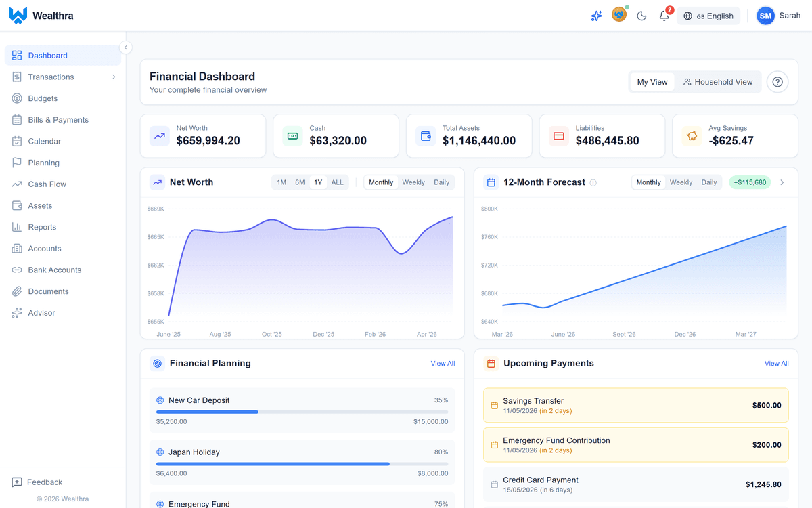Click the Bank Accounts link icon
The height and width of the screenshot is (508, 812).
[17, 270]
